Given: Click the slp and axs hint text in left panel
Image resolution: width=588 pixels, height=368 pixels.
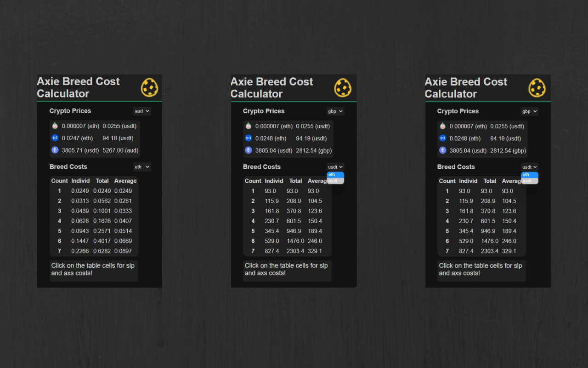Looking at the screenshot, I should [x=93, y=269].
